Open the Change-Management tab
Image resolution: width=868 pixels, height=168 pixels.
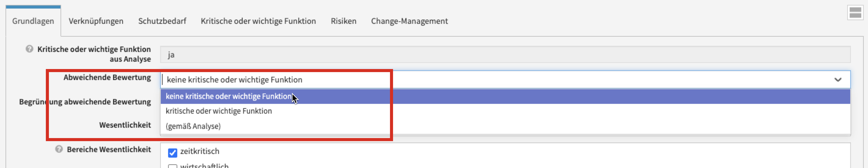[410, 21]
